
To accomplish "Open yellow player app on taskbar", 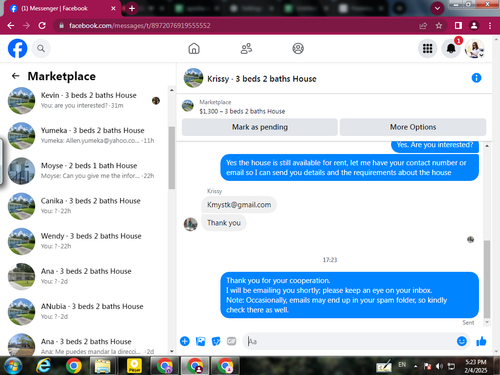I will [135, 366].
